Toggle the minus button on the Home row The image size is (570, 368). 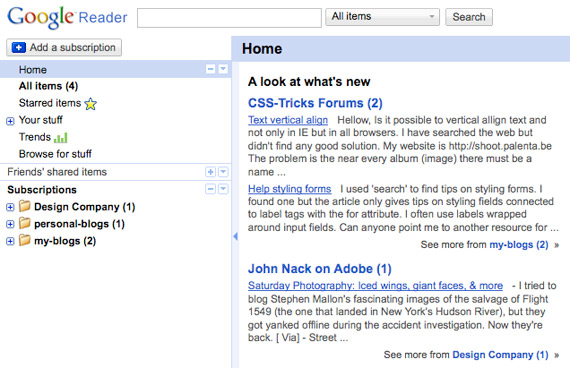(x=210, y=69)
